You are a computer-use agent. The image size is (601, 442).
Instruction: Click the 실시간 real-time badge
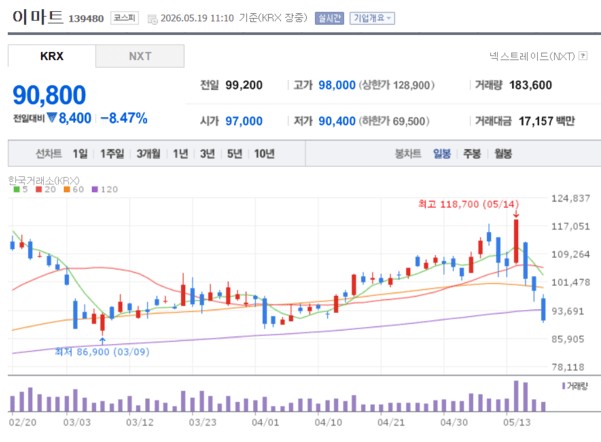pyautogui.click(x=329, y=18)
